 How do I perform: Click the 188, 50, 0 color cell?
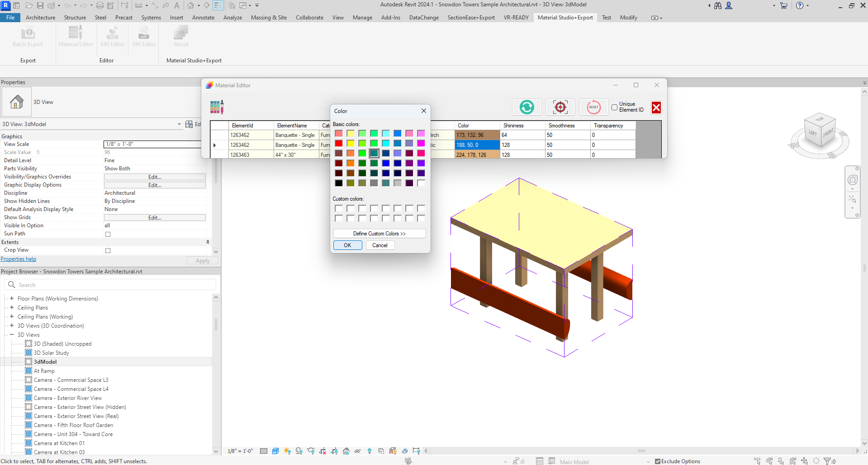477,145
